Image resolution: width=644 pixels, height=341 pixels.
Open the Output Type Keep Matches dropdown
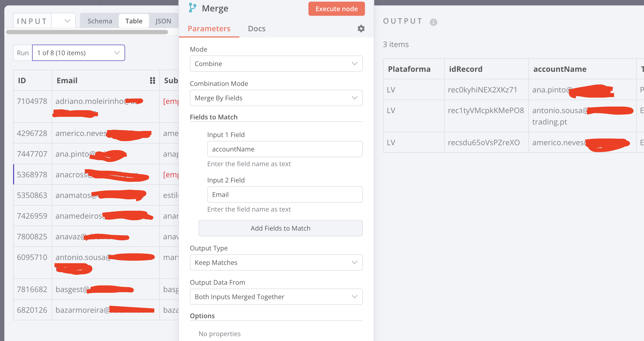click(276, 262)
